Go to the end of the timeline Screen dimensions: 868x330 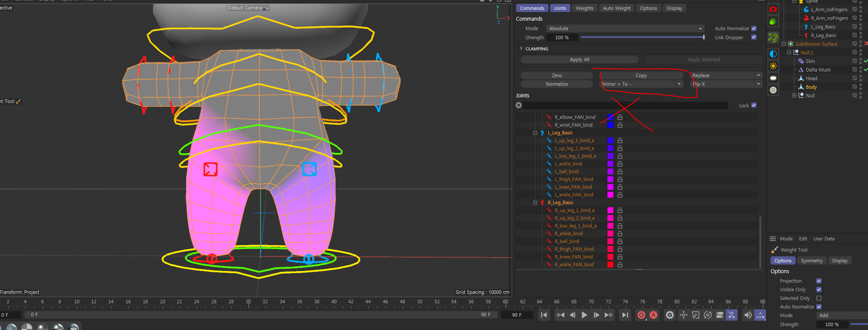625,315
